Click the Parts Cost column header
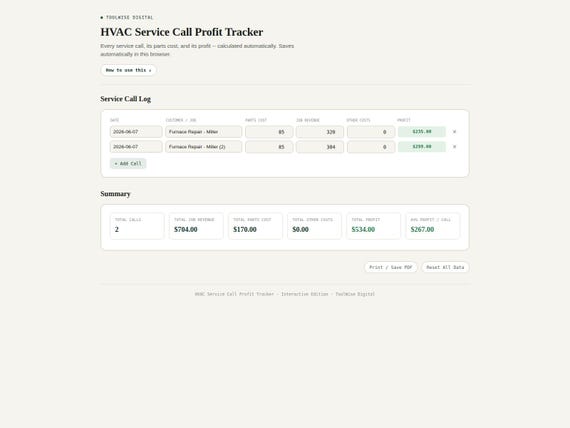Image resolution: width=570 pixels, height=428 pixels. (x=256, y=120)
